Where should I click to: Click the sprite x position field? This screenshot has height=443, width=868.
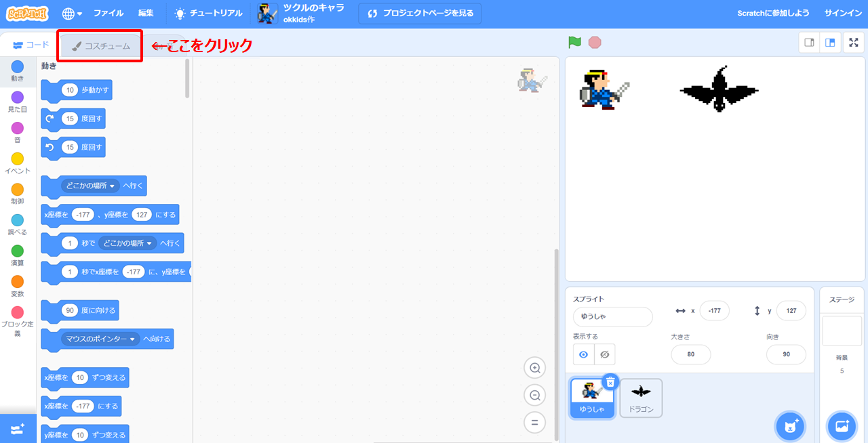coord(715,310)
